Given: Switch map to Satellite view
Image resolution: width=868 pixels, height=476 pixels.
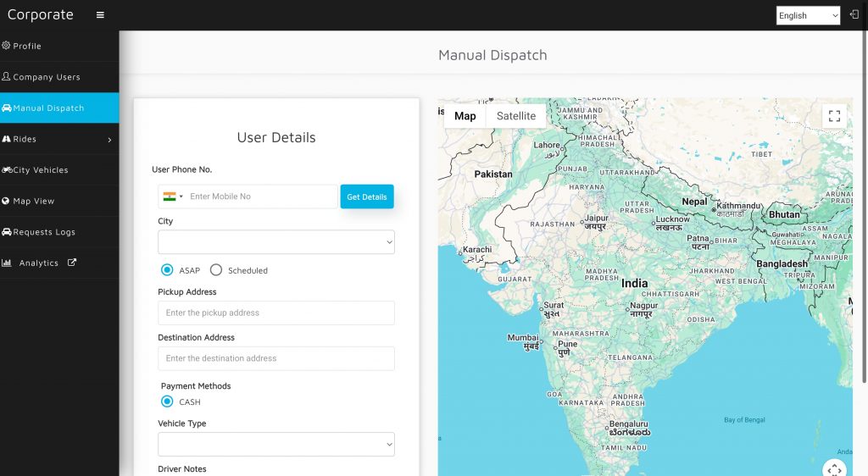Looking at the screenshot, I should click(x=516, y=116).
